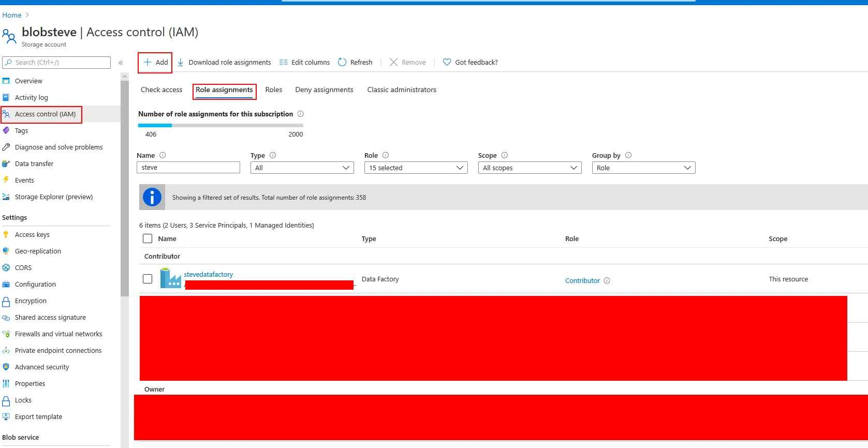The image size is (868, 448).
Task: Click the Activity log icon
Action: tap(6, 97)
